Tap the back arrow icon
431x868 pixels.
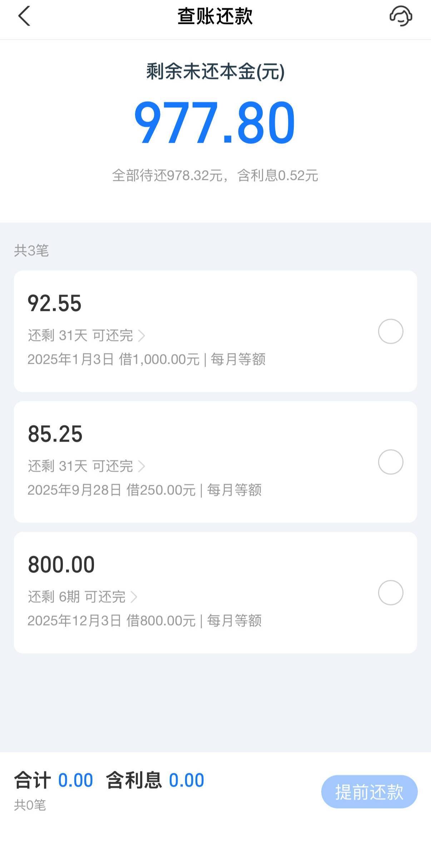tap(24, 16)
